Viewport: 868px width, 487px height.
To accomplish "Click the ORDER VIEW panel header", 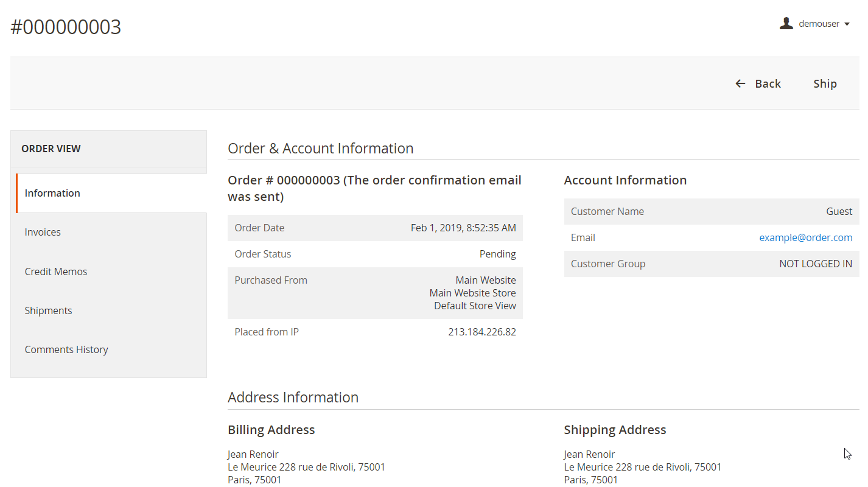I will 51,149.
